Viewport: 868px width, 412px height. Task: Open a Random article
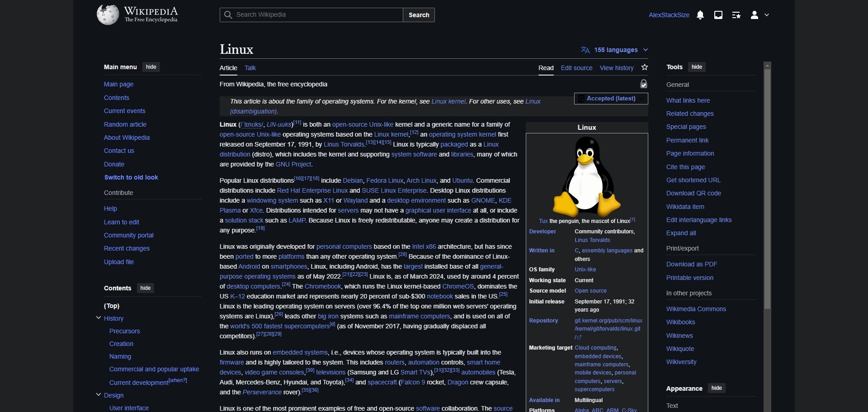pyautogui.click(x=125, y=124)
